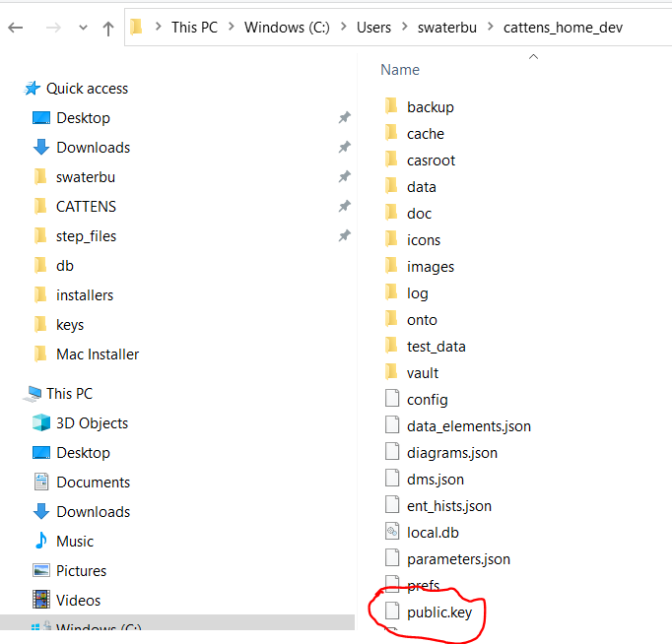The height and width of the screenshot is (644, 672).
Task: Sort files by Name column header
Action: click(400, 70)
